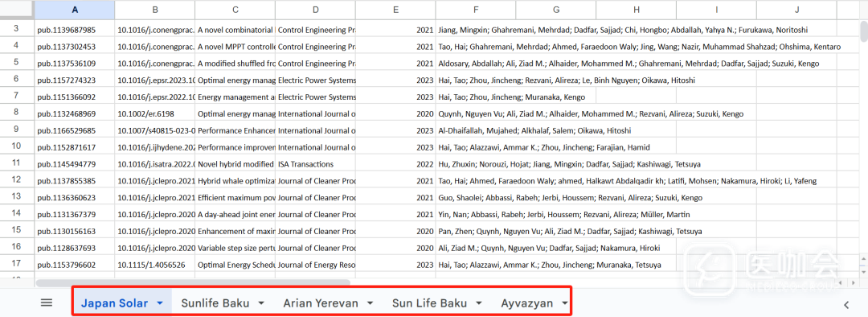Select column C header
The height and width of the screenshot is (317, 868).
[235, 10]
